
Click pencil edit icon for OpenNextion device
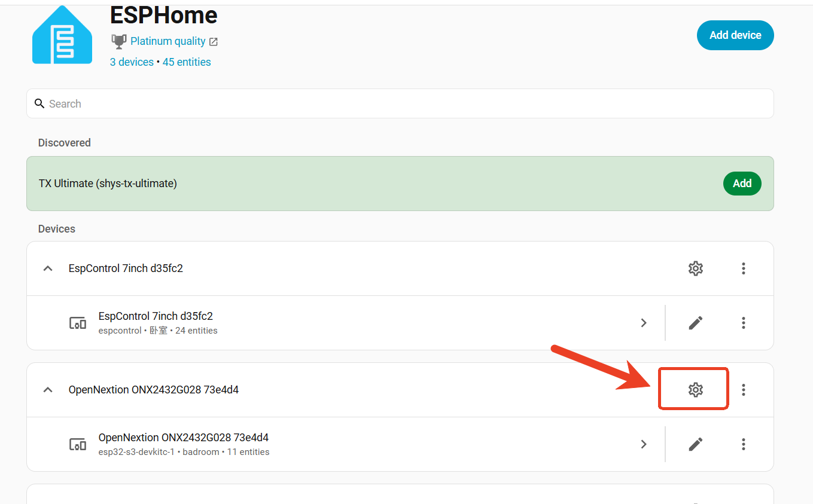(695, 444)
